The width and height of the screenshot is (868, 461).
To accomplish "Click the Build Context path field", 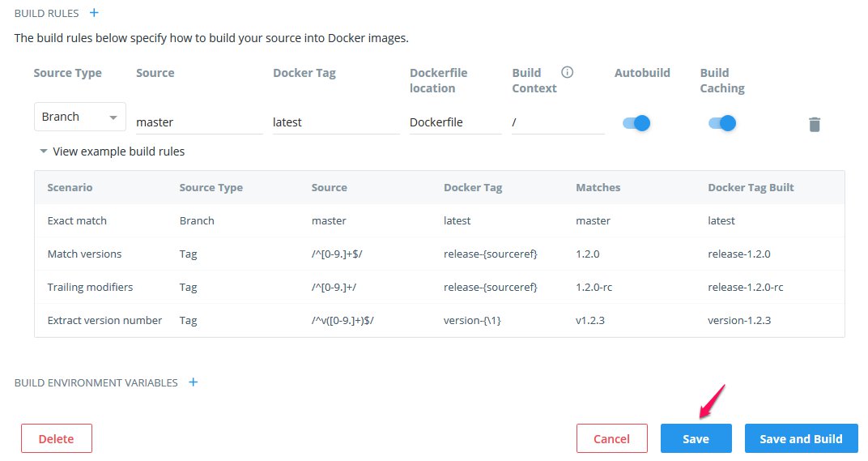I will coord(557,122).
